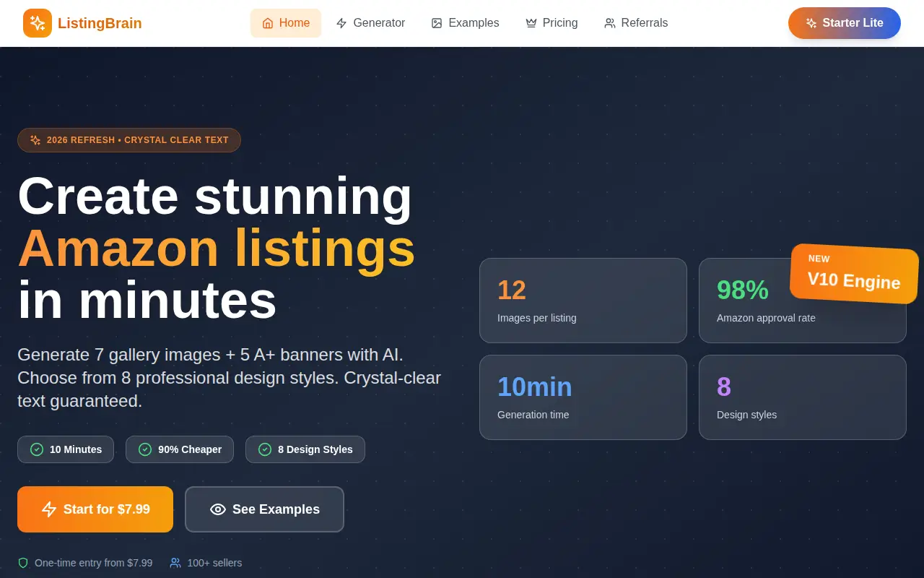Click the bolt icon in Start button
The image size is (924, 578).
(x=49, y=509)
